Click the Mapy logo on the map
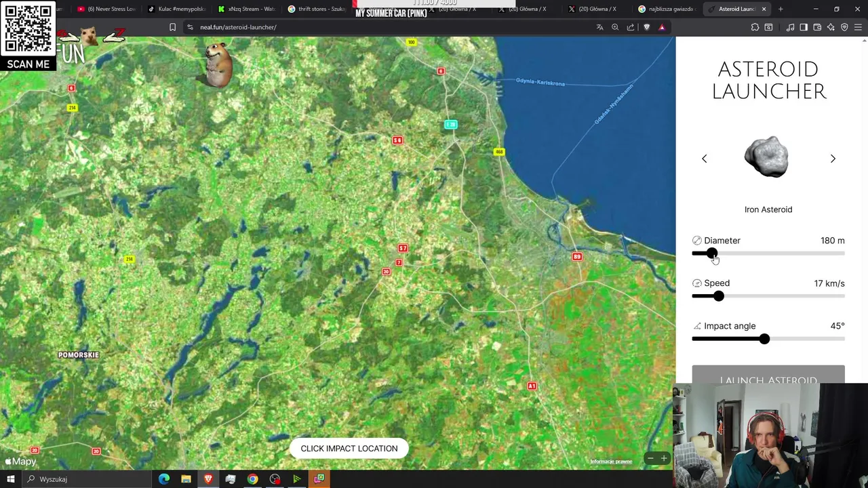 [20, 462]
